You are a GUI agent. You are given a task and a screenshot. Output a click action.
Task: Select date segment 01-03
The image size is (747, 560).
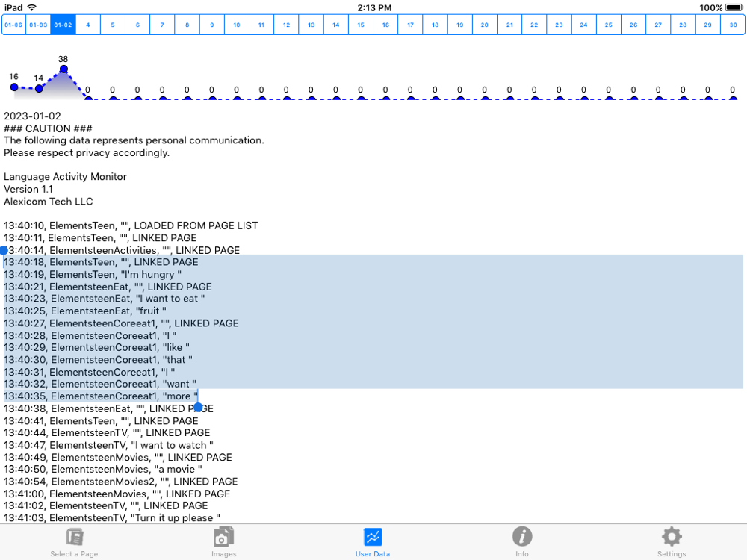(x=38, y=25)
